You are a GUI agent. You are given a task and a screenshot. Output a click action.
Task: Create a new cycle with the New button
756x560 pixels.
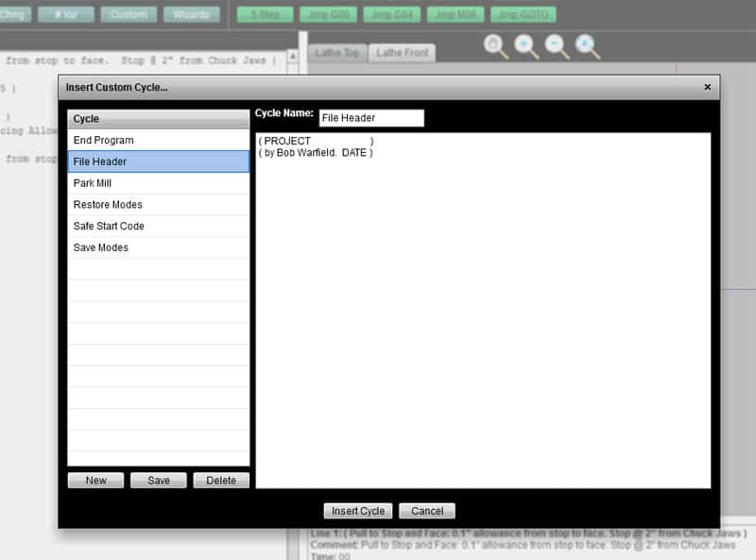[95, 480]
